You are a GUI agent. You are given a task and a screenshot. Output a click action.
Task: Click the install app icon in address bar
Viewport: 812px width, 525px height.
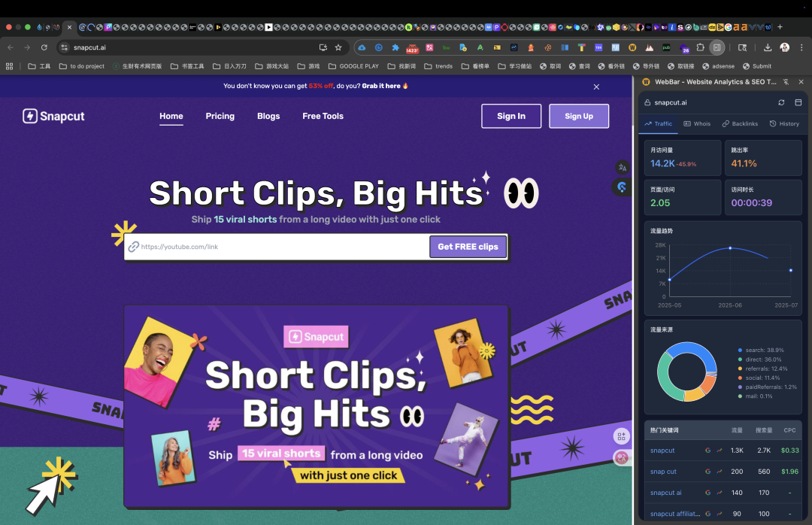tap(323, 47)
